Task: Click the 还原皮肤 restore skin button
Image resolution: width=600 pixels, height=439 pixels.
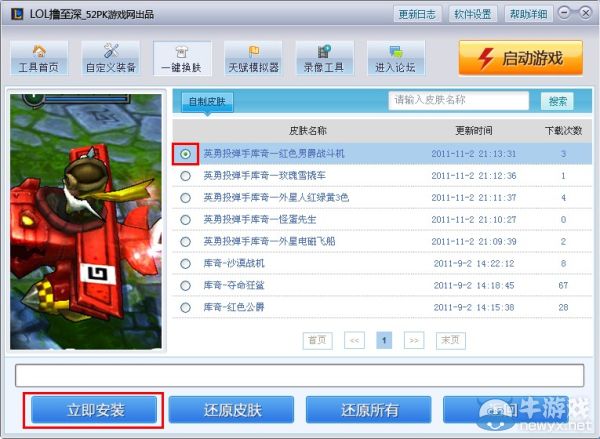Action: coord(232,410)
